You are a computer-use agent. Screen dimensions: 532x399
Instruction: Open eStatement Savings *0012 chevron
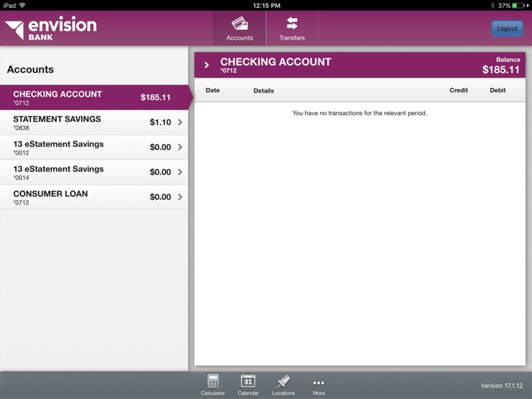click(180, 147)
